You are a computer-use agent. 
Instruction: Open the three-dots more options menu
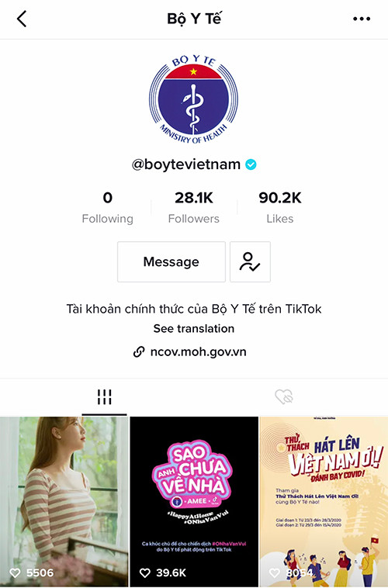362,19
